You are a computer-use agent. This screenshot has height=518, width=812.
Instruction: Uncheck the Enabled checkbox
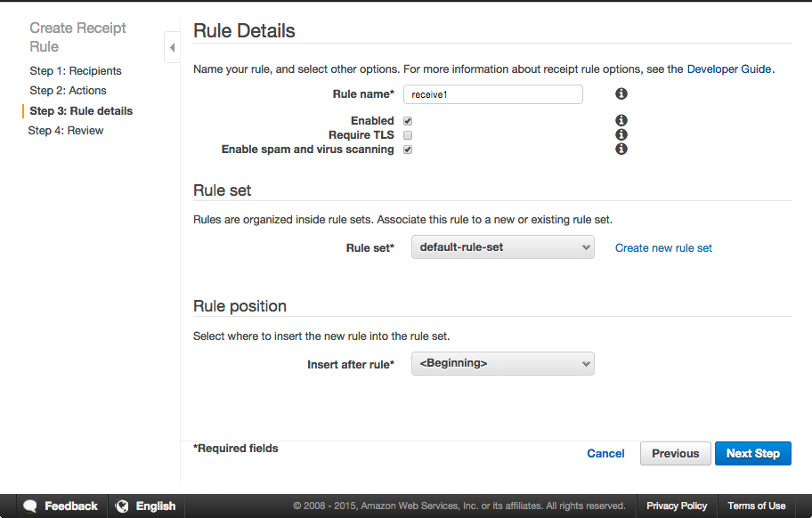408,121
